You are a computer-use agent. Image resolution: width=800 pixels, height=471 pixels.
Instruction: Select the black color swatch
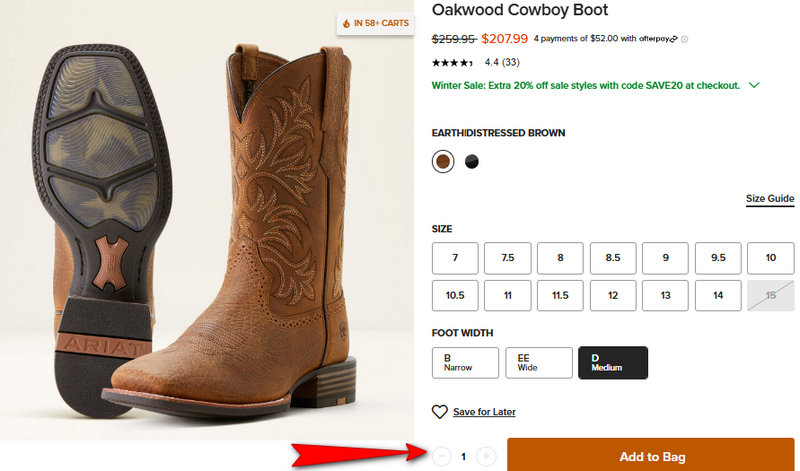[472, 161]
